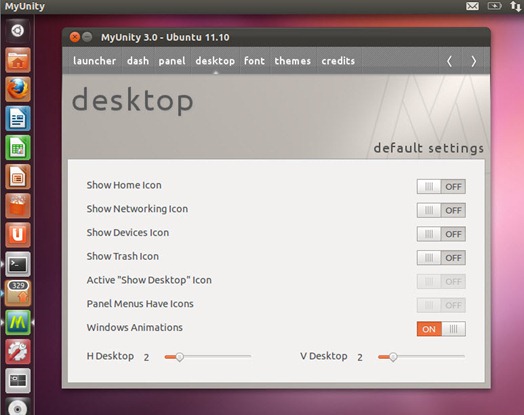524x415 pixels.
Task: Open Ubuntu Software Center launcher icon
Action: click(x=18, y=206)
